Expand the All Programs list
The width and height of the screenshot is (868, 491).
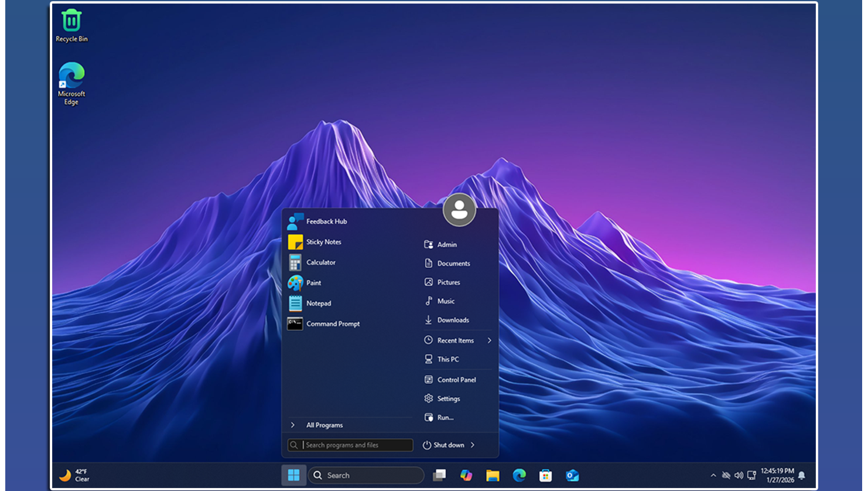click(324, 425)
